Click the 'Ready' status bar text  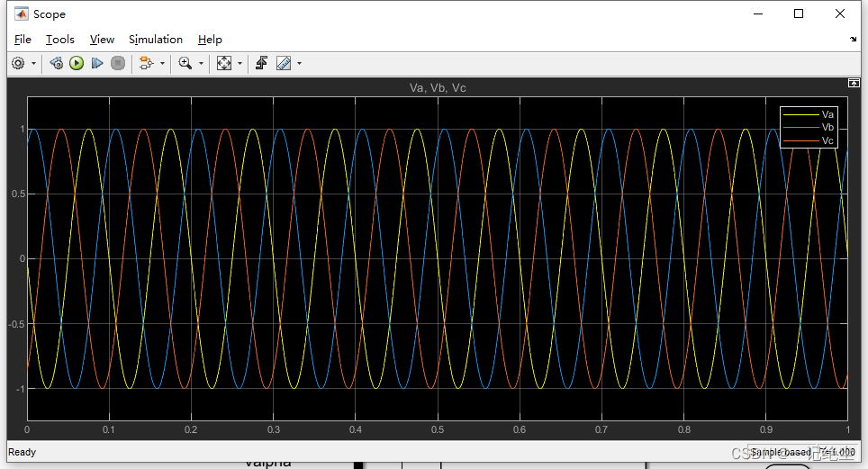click(23, 452)
